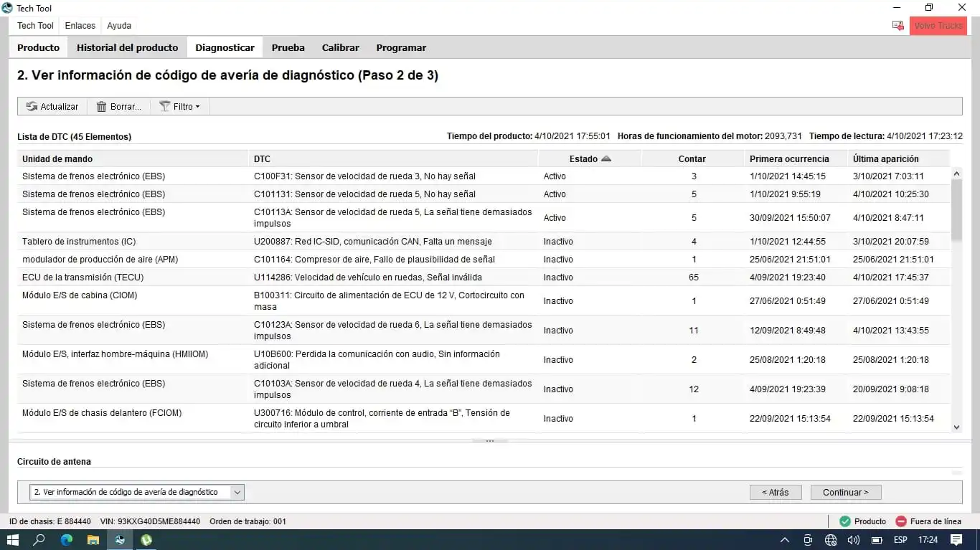Open Windows taskbar search
980x550 pixels.
(39, 539)
